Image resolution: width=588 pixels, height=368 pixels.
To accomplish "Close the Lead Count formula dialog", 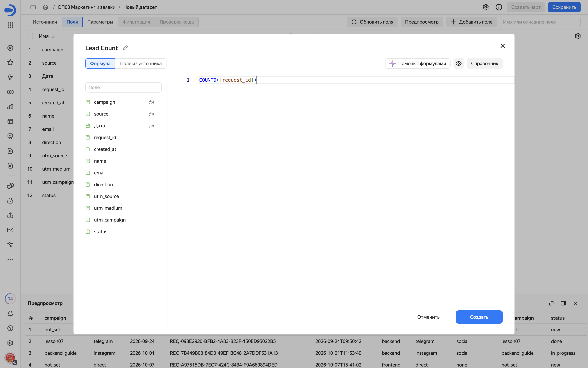I will [503, 46].
